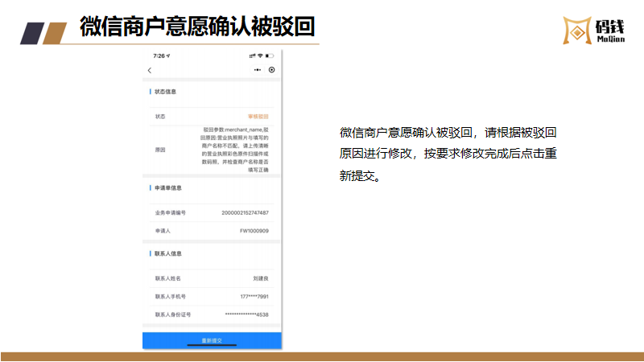Screen dimensions: 644x362
Task: Click the masked ID number ending 4538
Action: tap(246, 315)
